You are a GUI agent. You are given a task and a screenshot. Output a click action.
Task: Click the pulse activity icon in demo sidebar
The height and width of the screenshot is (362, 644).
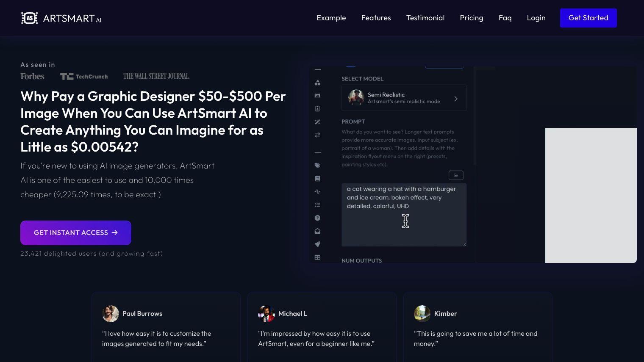click(x=317, y=192)
